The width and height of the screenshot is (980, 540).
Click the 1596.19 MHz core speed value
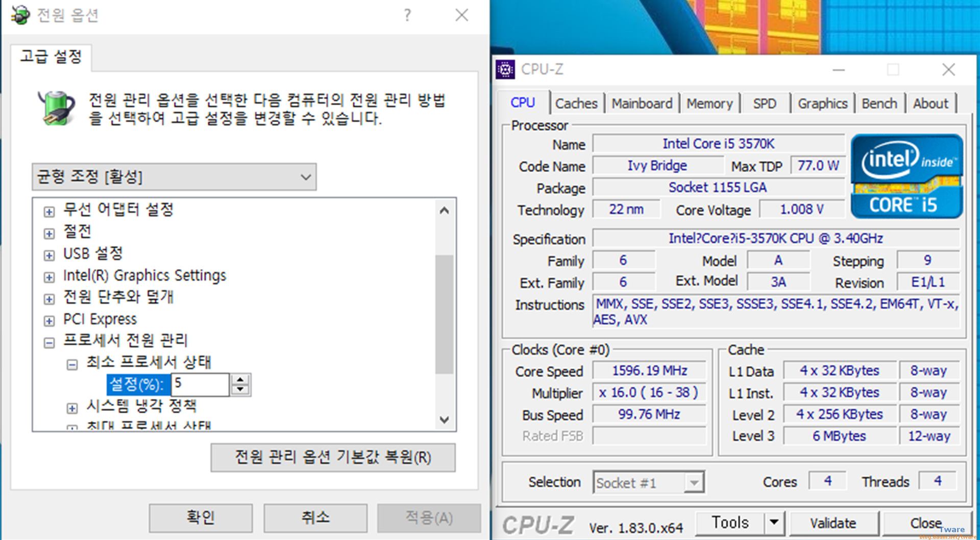pyautogui.click(x=650, y=371)
